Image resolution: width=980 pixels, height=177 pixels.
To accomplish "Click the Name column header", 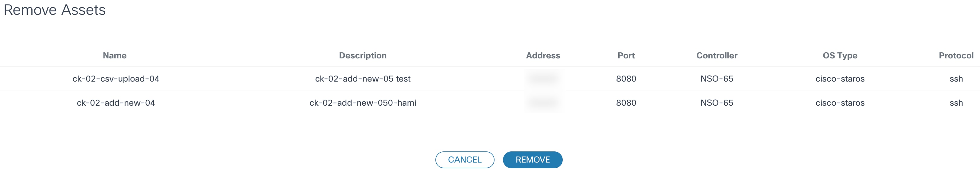I will 115,55.
